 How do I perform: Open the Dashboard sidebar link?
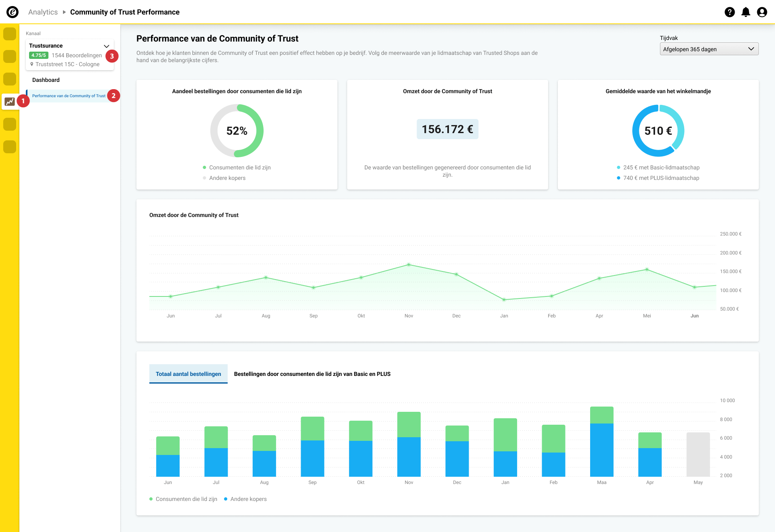coord(46,80)
